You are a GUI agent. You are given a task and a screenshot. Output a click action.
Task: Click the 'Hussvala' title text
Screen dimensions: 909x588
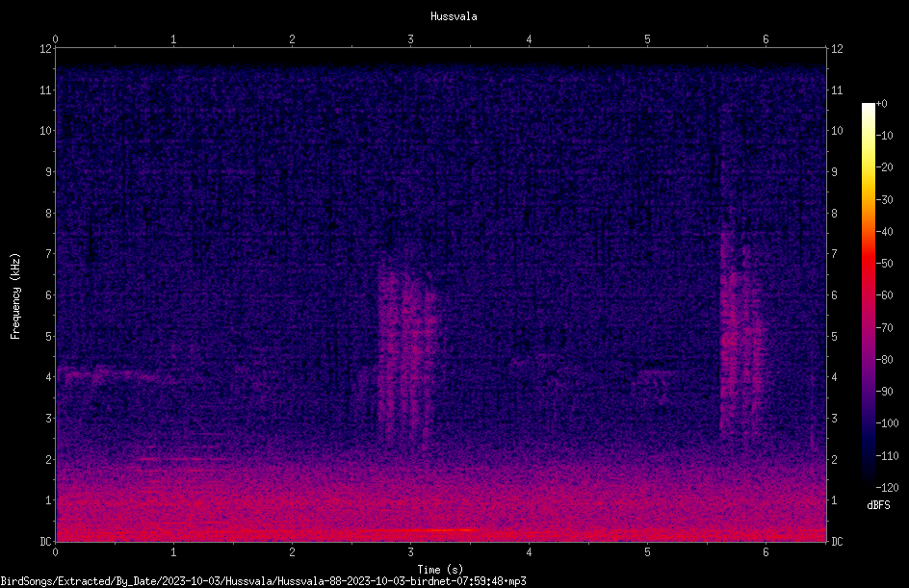click(454, 16)
